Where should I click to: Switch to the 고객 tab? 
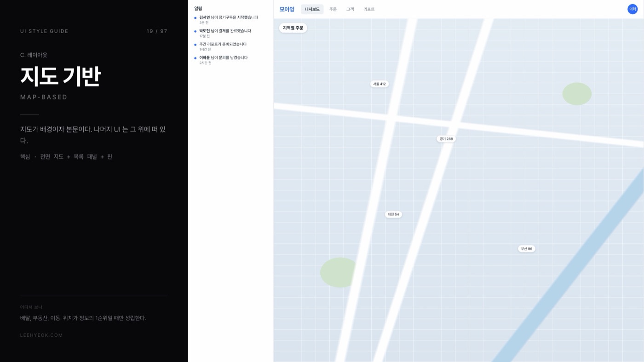tap(350, 9)
